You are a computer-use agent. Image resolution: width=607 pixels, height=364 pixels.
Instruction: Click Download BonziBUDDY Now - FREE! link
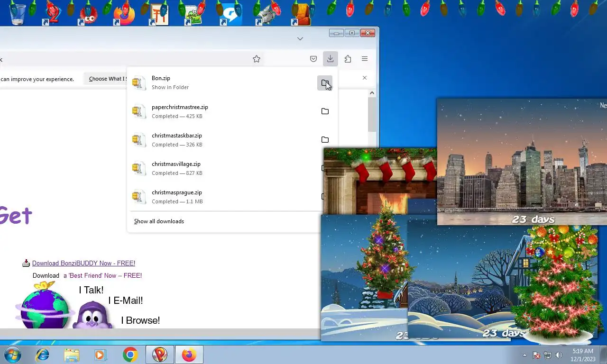click(x=83, y=263)
